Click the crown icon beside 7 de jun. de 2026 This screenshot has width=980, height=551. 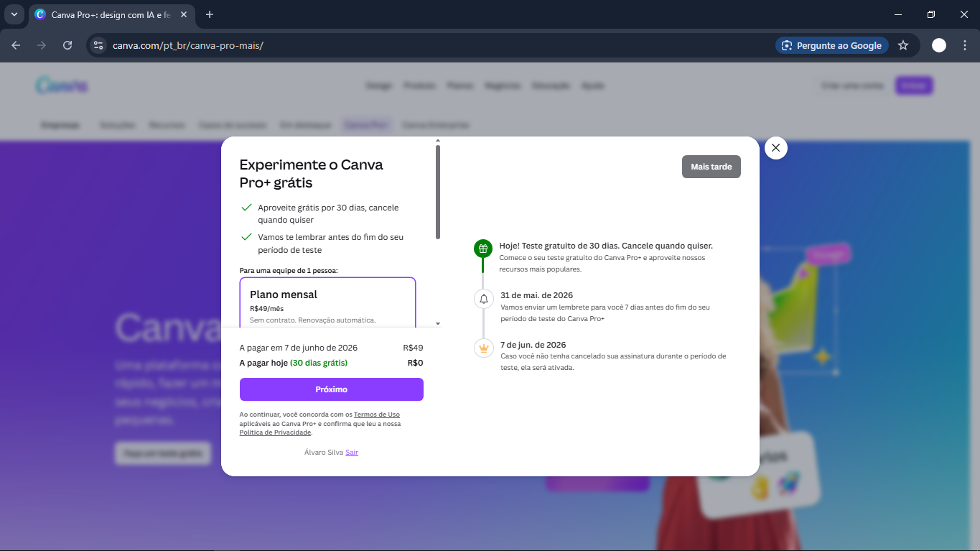pyautogui.click(x=483, y=348)
